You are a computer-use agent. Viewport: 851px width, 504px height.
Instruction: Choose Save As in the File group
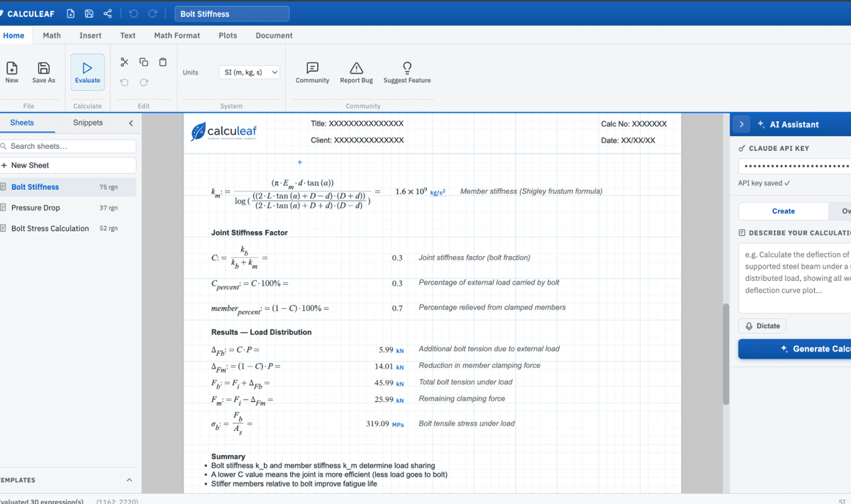point(43,72)
